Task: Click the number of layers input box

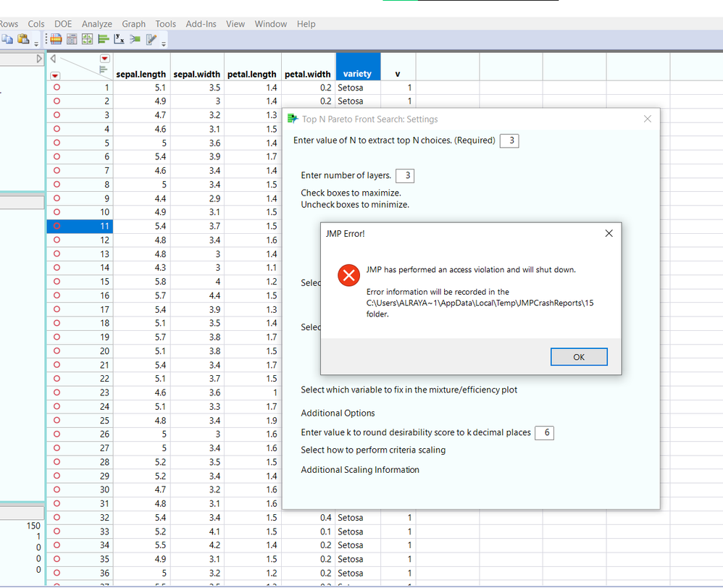Action: click(405, 175)
